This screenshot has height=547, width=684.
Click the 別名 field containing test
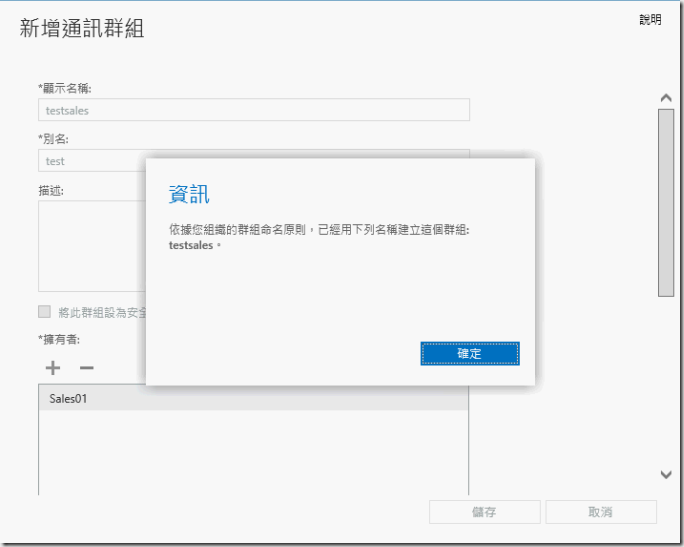click(90, 160)
